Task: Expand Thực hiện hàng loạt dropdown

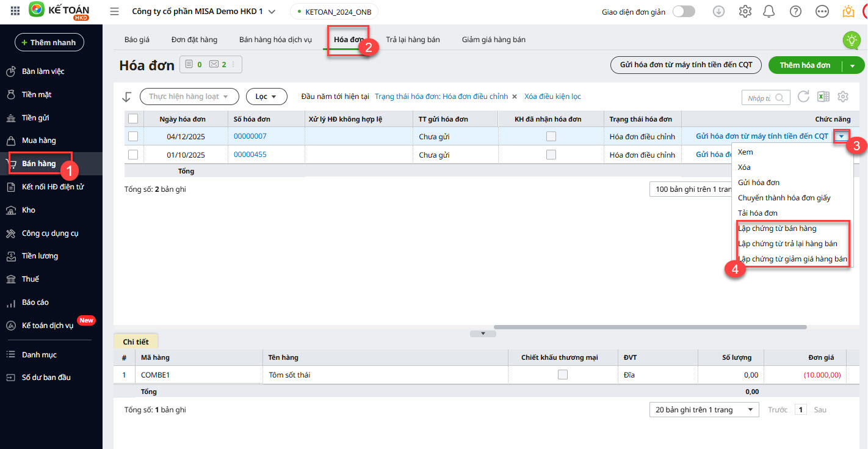Action: [189, 97]
